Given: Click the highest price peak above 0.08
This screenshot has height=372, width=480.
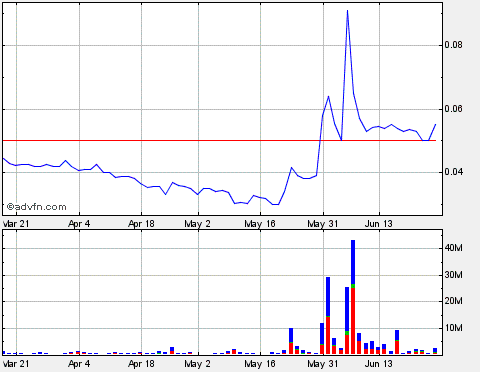Looking at the screenshot, I should point(347,11).
